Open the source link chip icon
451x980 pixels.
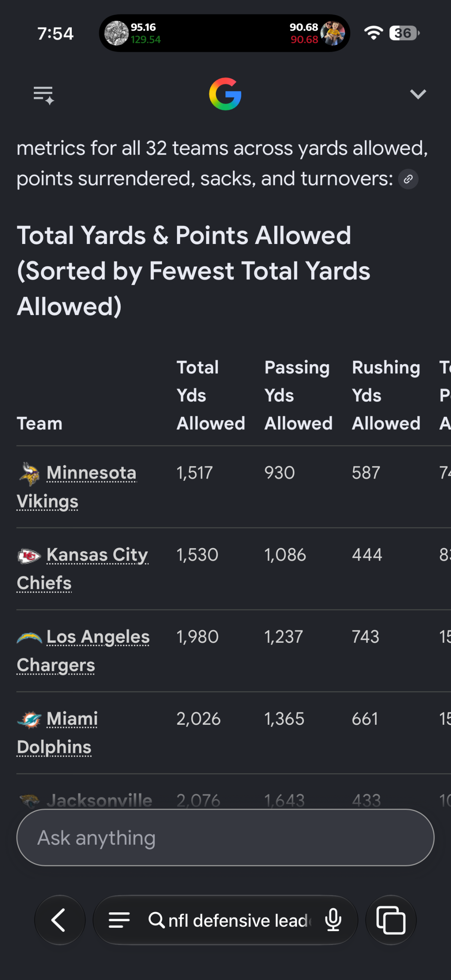408,179
